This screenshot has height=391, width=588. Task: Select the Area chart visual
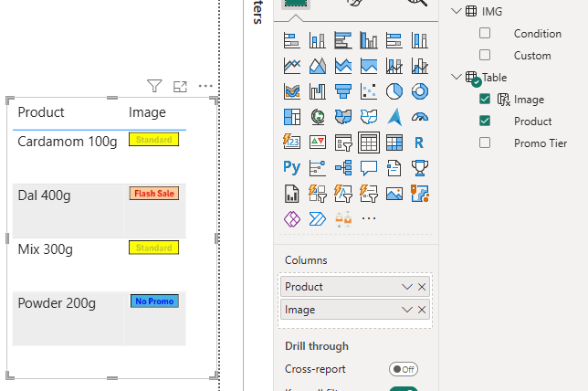click(317, 66)
